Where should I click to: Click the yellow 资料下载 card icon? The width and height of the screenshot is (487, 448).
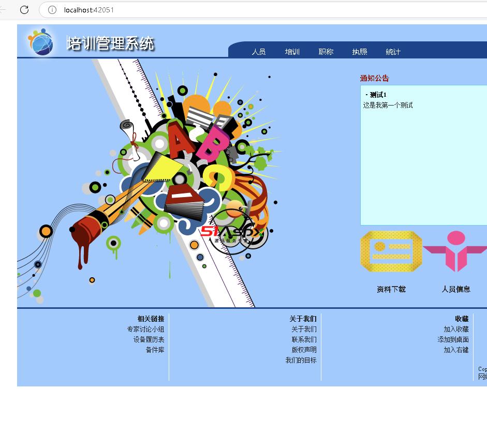click(391, 251)
